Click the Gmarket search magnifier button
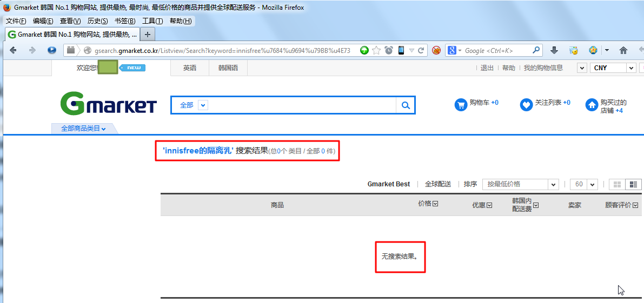644x303 pixels. pyautogui.click(x=406, y=105)
